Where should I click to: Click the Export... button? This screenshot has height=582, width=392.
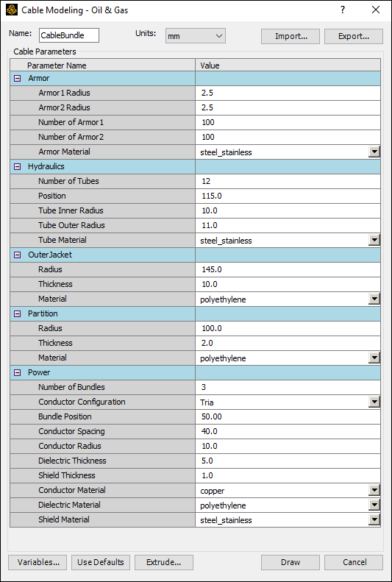(354, 36)
